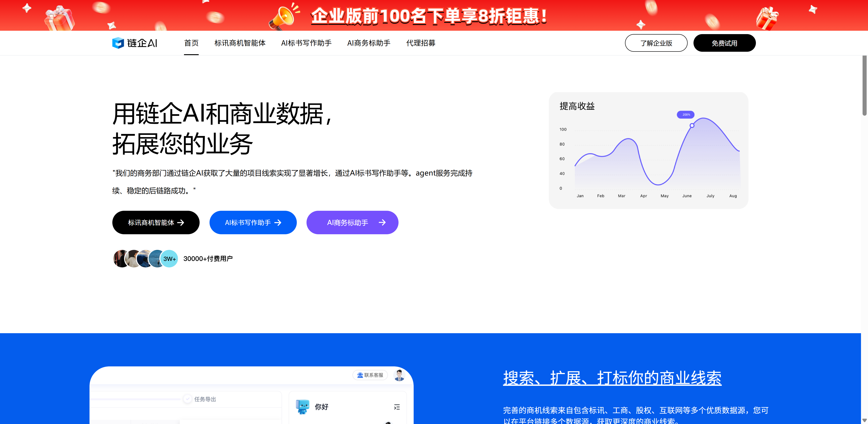This screenshot has width=868, height=424.
Task: Collapse the 你好 chat panel menu icon
Action: pyautogui.click(x=397, y=407)
